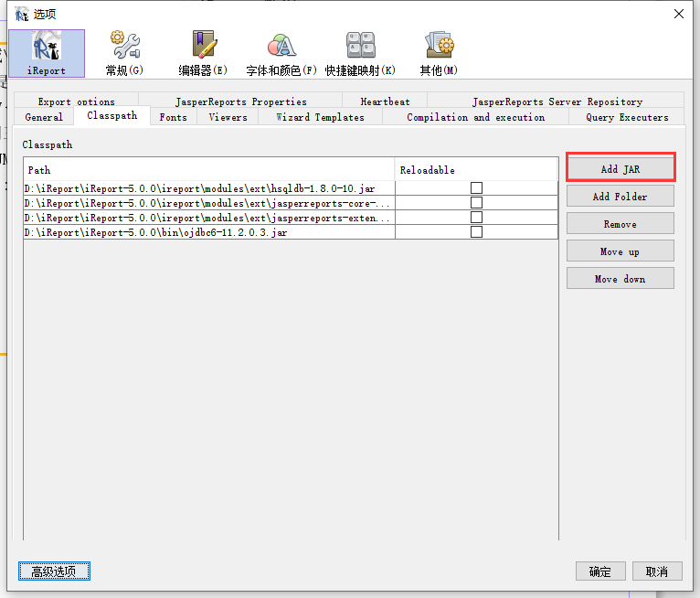Click the Add JAR button
The width and height of the screenshot is (700, 598).
(x=620, y=169)
